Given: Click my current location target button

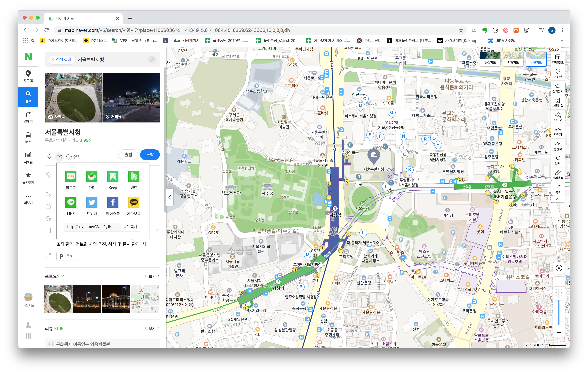Looking at the screenshot, I should pyautogui.click(x=559, y=268).
